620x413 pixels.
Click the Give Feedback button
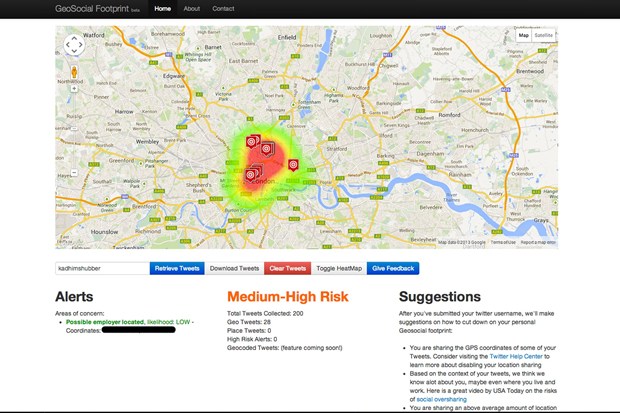[393, 268]
